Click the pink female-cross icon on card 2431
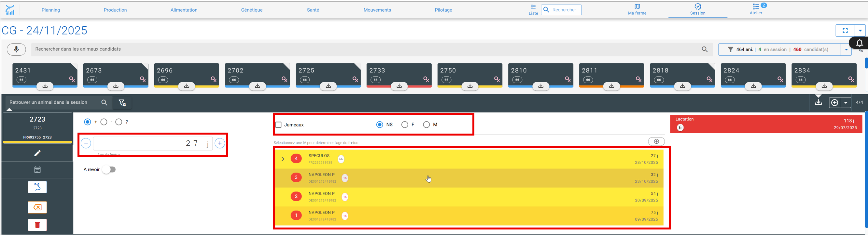The width and height of the screenshot is (868, 235). point(72,79)
